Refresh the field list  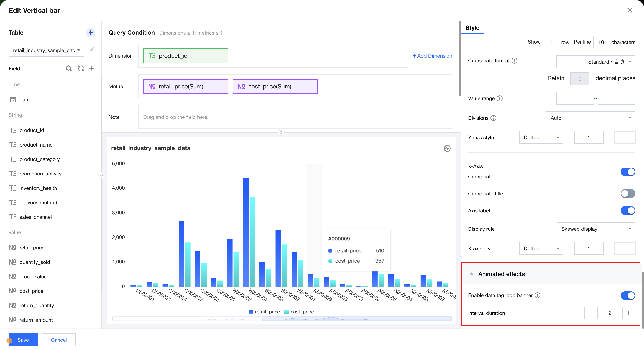pos(81,68)
